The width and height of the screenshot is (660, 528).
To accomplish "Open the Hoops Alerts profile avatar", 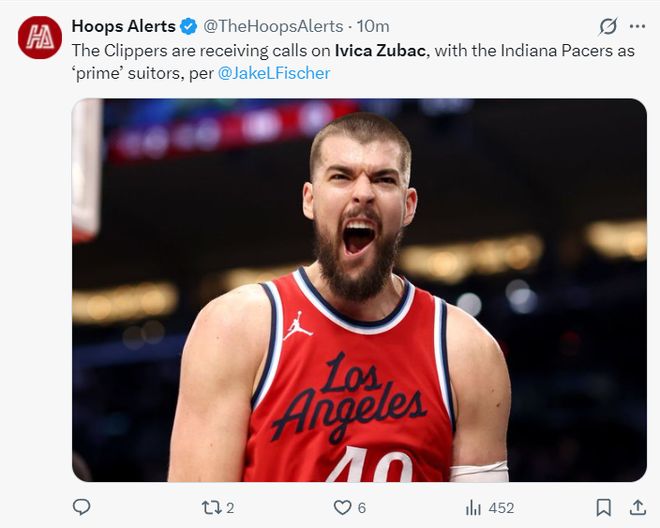I will tap(40, 38).
